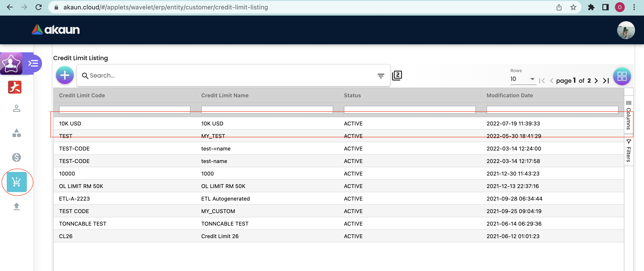Image resolution: width=644 pixels, height=271 pixels.
Task: Open the Filters side panel tab
Action: pos(628,151)
